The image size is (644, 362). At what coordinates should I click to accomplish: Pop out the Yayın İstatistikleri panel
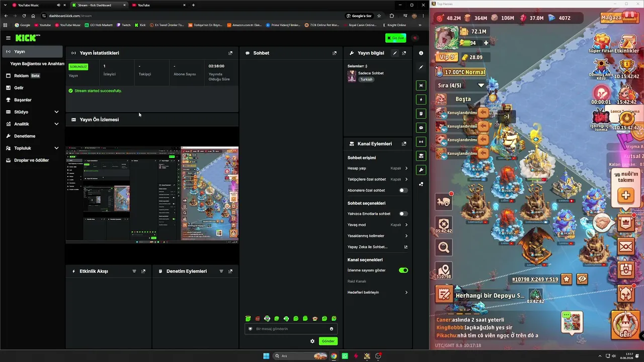(230, 53)
